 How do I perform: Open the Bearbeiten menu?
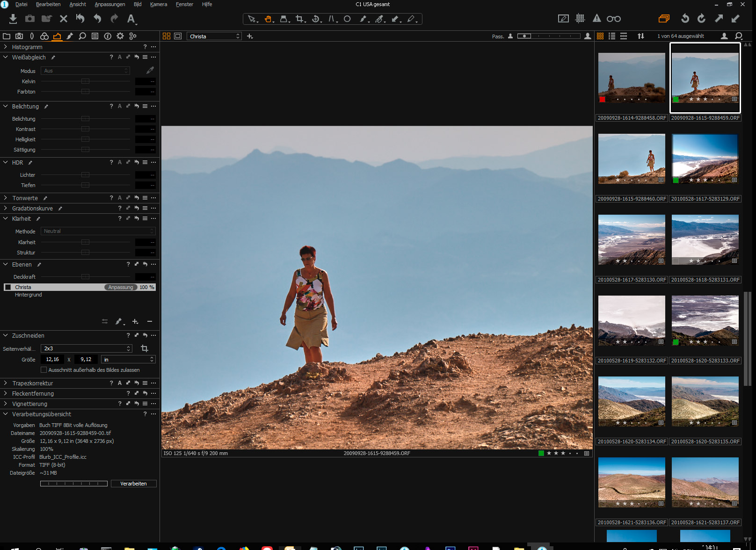point(48,4)
